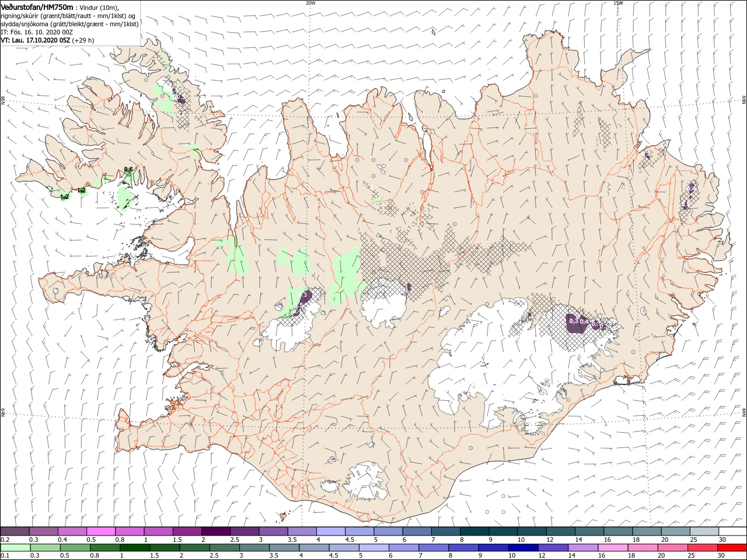
Task: Pick the 0.2 swatch in the snow legend row
Action: pos(15,531)
